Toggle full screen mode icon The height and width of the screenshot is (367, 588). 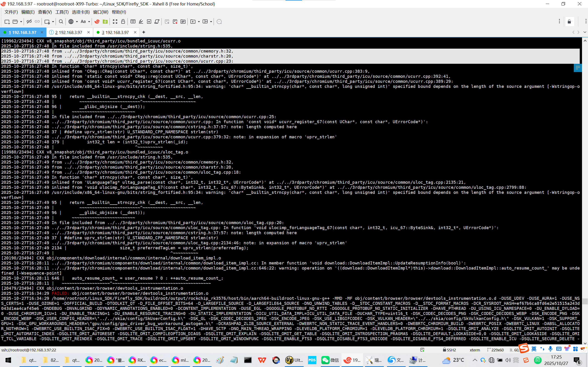(x=115, y=22)
